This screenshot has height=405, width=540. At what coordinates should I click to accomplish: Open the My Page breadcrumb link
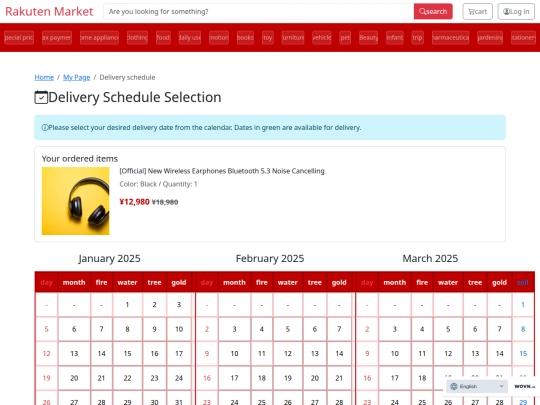point(76,77)
